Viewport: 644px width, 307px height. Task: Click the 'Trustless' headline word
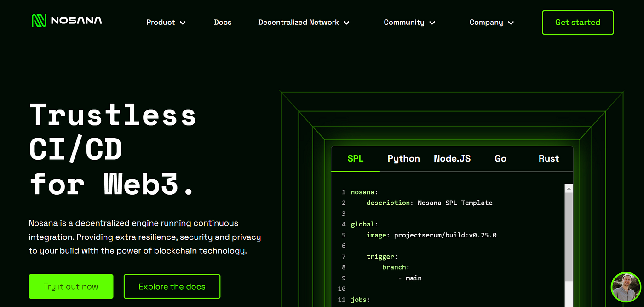coord(113,115)
